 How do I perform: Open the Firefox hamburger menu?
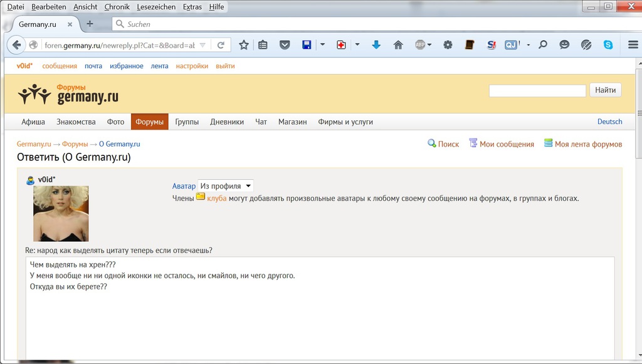point(633,45)
